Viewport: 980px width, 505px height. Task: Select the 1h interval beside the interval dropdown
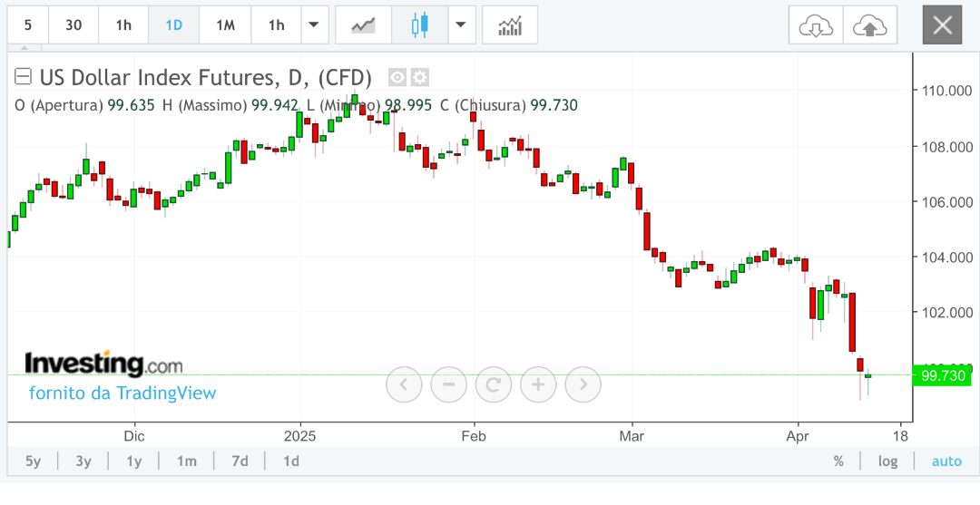pyautogui.click(x=276, y=25)
